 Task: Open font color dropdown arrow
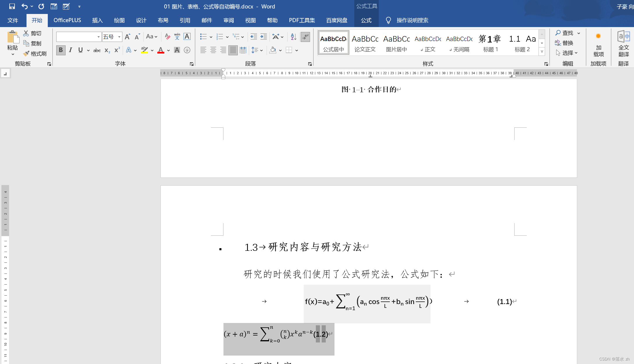click(168, 50)
